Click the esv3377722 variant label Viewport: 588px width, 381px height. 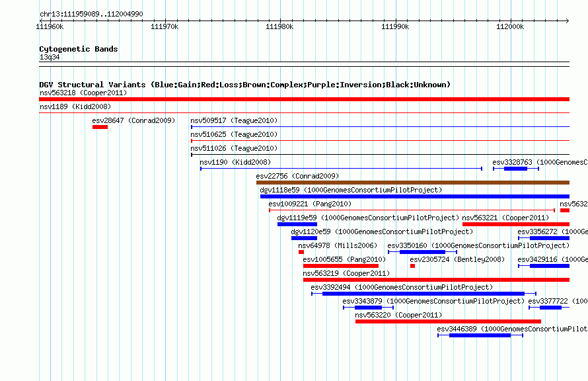tap(558, 301)
